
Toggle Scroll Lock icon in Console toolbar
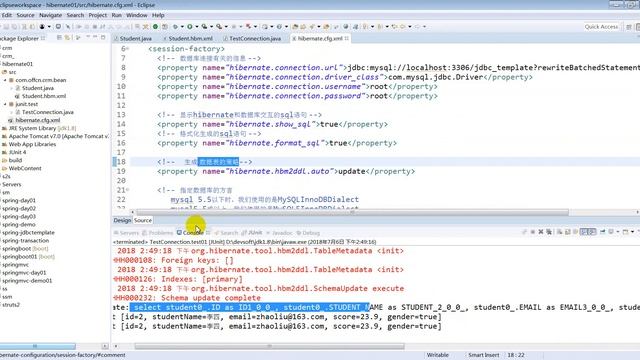point(567,232)
